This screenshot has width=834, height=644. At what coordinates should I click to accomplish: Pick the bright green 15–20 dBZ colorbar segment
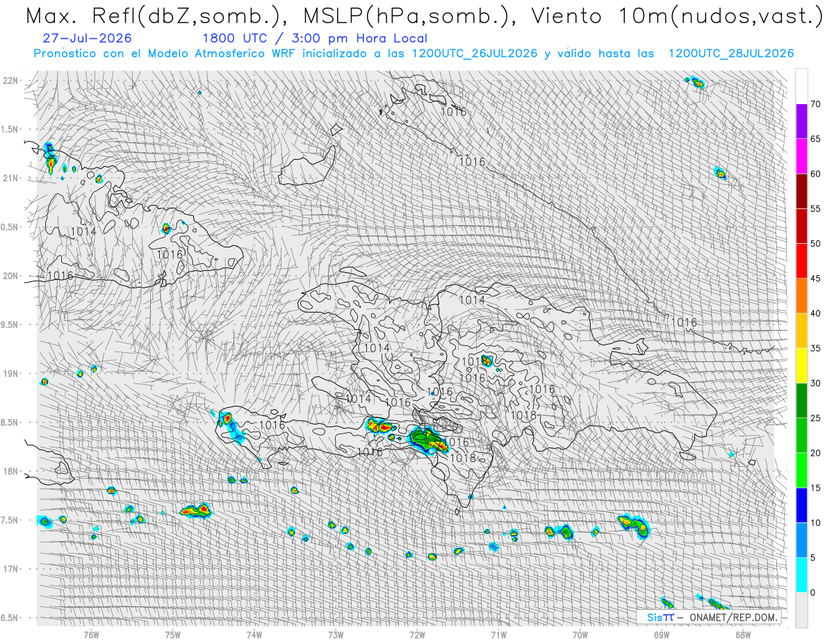[x=801, y=470]
